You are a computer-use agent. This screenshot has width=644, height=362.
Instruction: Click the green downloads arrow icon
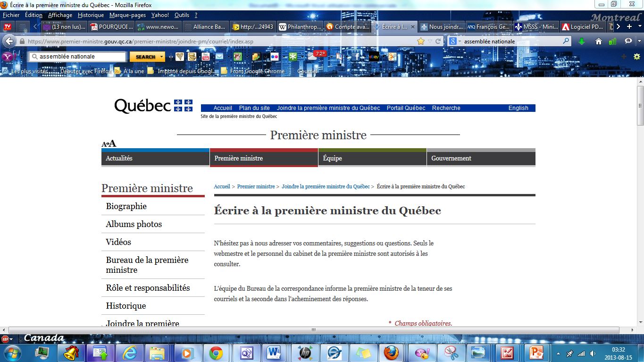582,42
